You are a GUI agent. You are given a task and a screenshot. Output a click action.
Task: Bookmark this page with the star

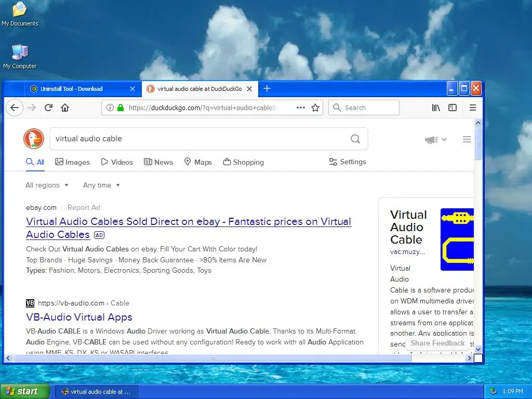coord(315,108)
